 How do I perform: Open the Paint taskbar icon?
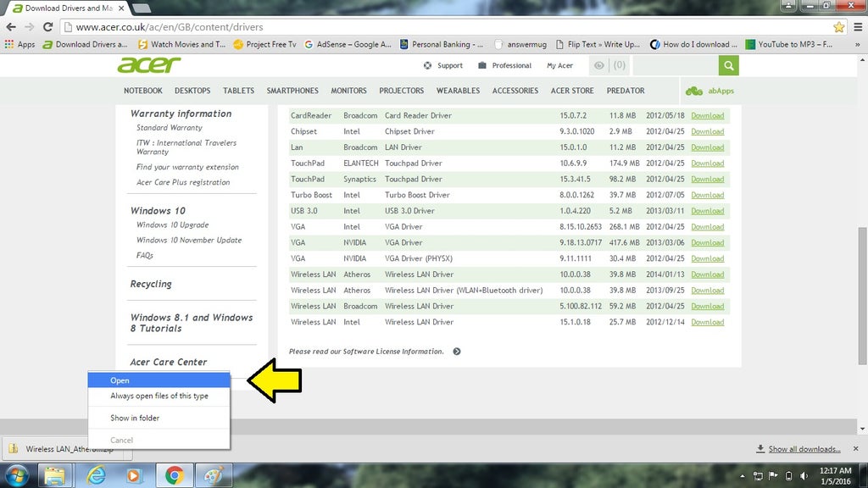[x=214, y=476]
